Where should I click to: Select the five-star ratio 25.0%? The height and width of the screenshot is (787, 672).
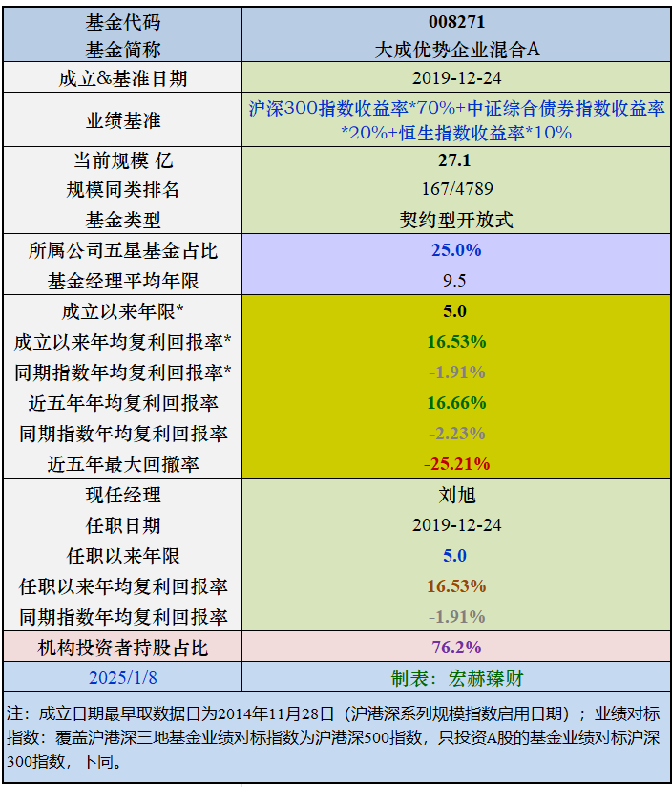[x=456, y=250]
